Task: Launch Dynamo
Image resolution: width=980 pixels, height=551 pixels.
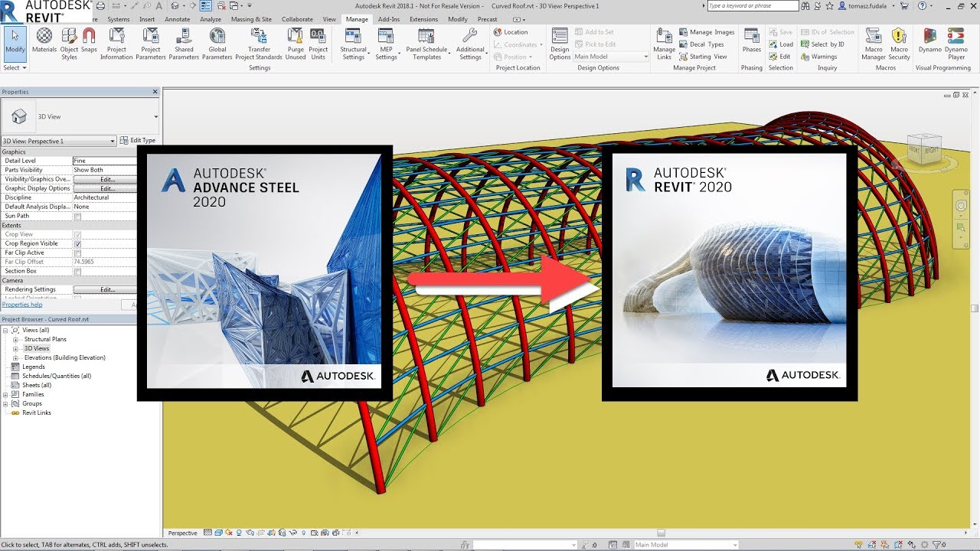Action: (x=930, y=41)
